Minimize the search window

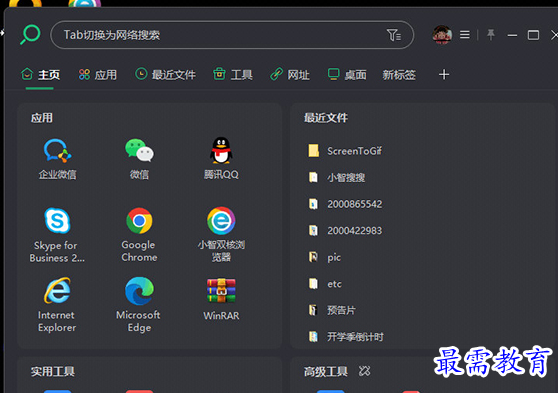point(512,35)
